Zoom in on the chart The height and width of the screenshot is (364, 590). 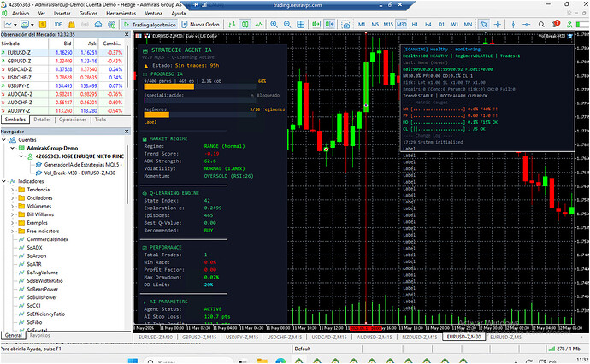(x=274, y=25)
